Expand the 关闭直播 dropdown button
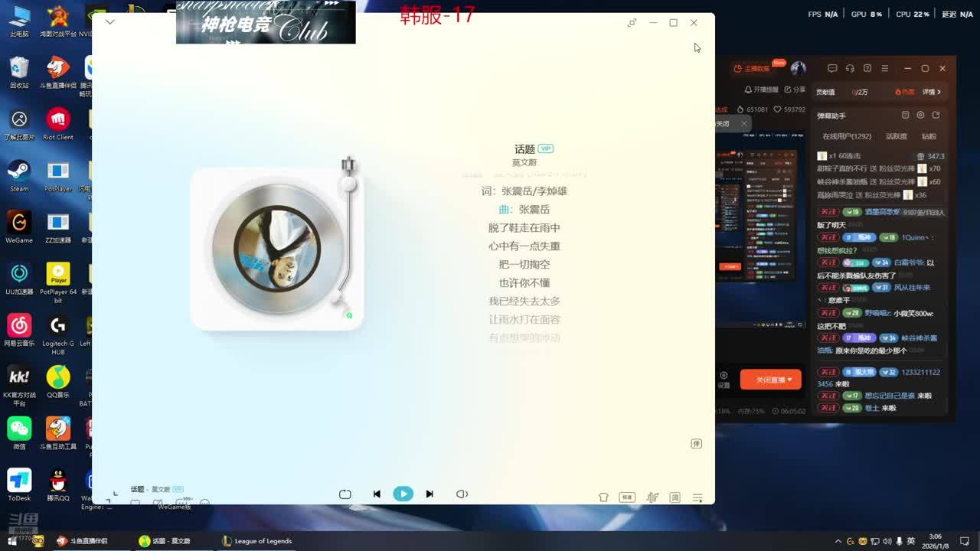This screenshot has height=551, width=980. coord(771,380)
